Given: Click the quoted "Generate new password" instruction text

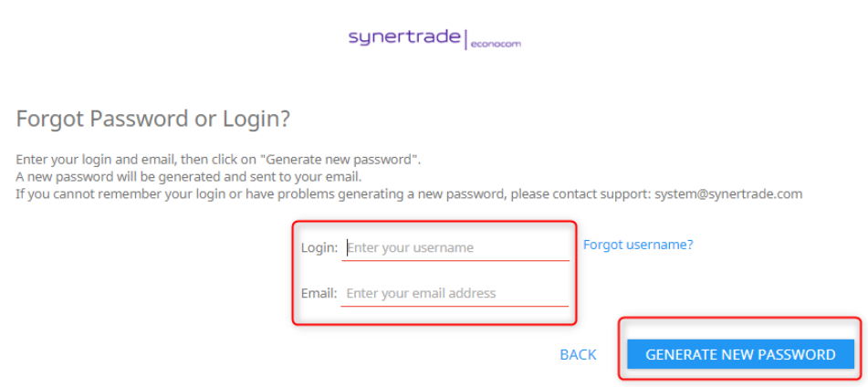Looking at the screenshot, I should [341, 159].
